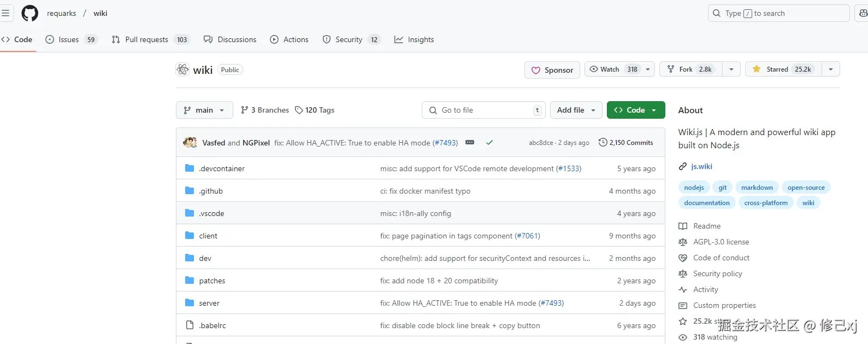This screenshot has width=868, height=344.
Task: Open pull request #7061 link
Action: [527, 236]
